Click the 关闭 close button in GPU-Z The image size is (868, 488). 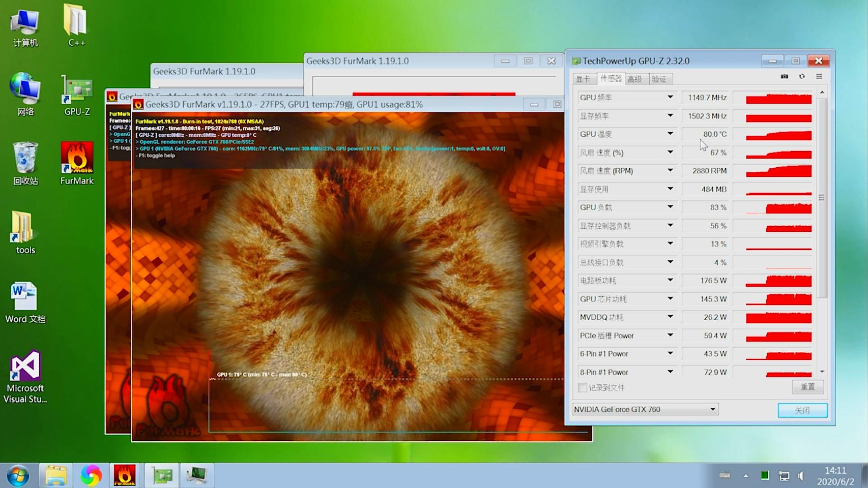point(802,410)
